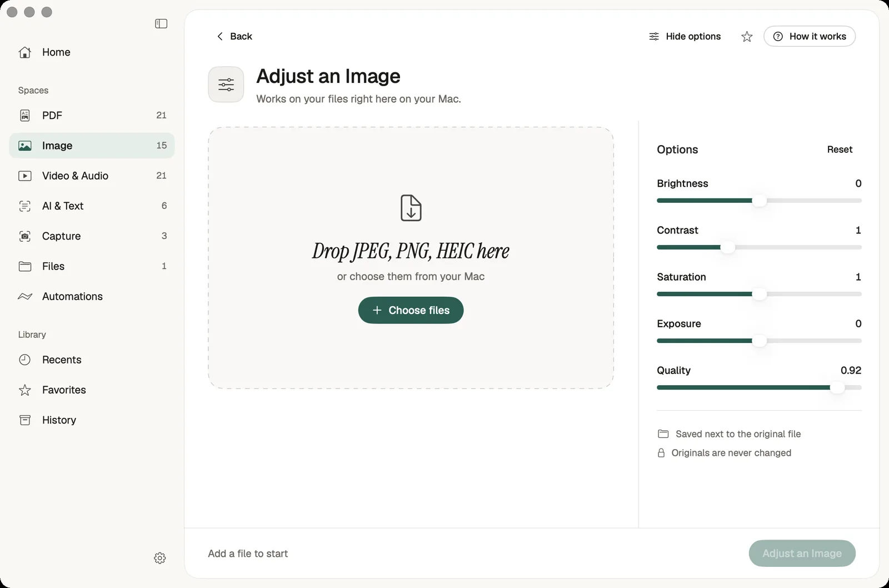Click Choose files button
This screenshot has height=588, width=889.
pyautogui.click(x=411, y=310)
